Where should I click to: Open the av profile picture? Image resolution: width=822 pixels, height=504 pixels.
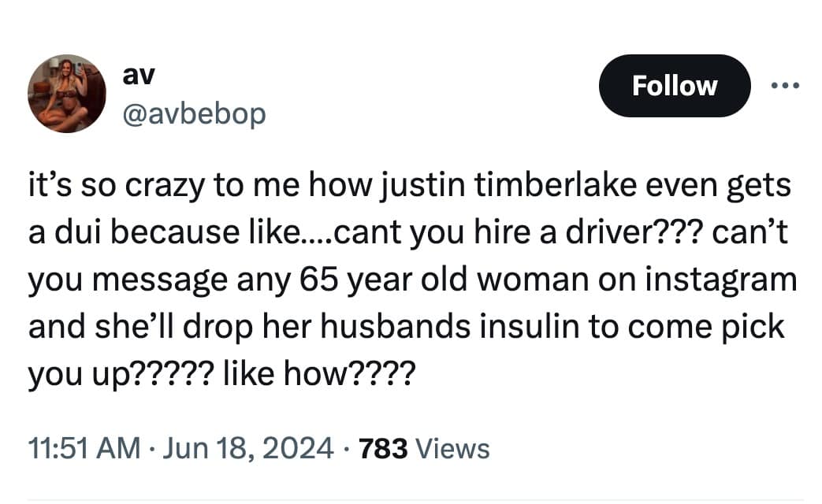(67, 94)
